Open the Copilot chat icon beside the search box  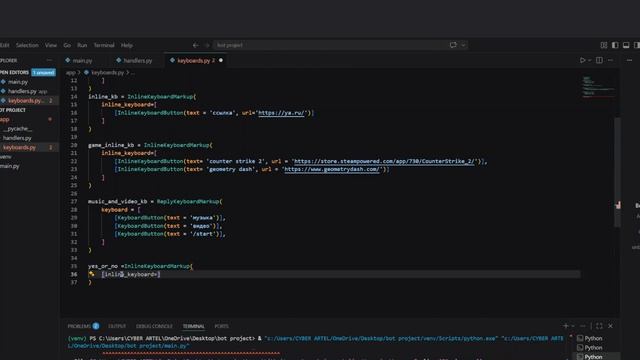[x=453, y=45]
